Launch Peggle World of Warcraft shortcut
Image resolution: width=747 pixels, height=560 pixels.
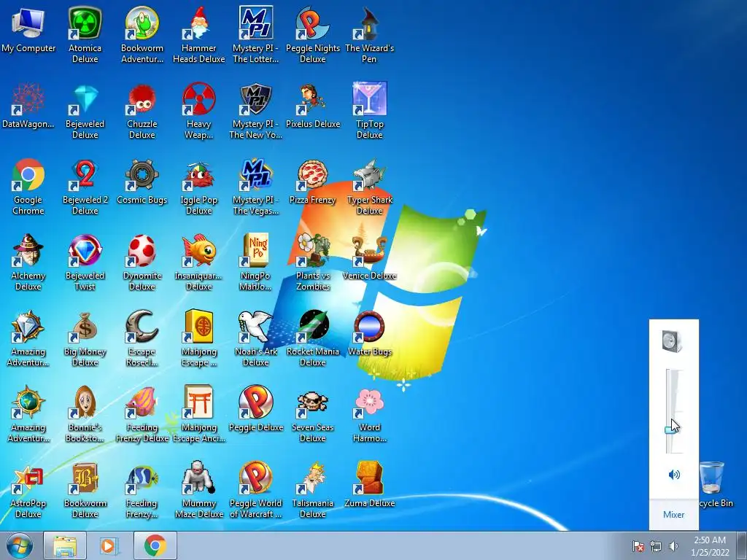point(256,489)
